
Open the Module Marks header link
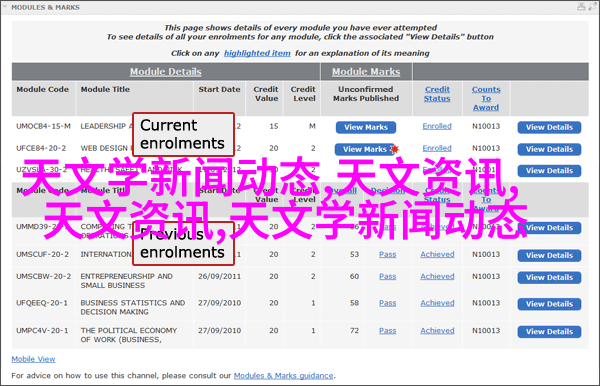tap(366, 72)
